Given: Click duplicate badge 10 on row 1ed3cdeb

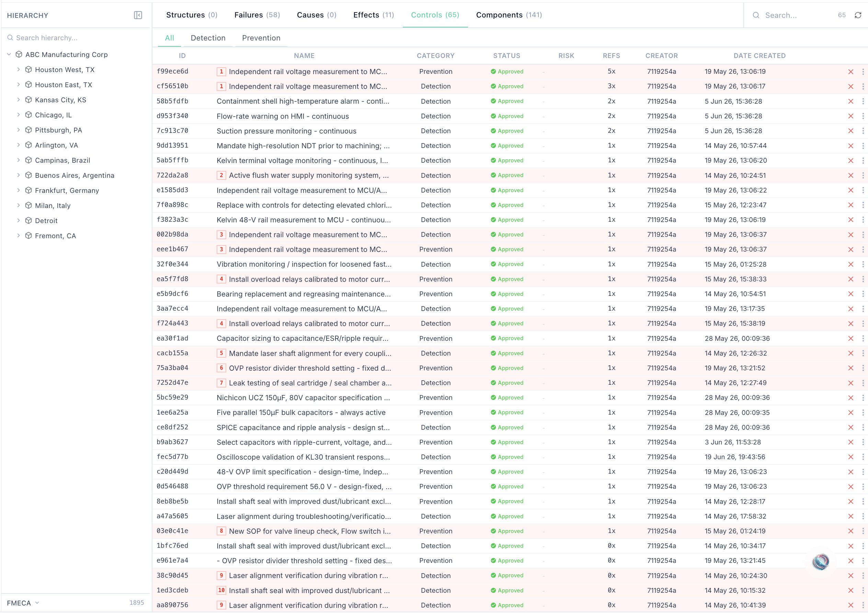Looking at the screenshot, I should (x=221, y=590).
